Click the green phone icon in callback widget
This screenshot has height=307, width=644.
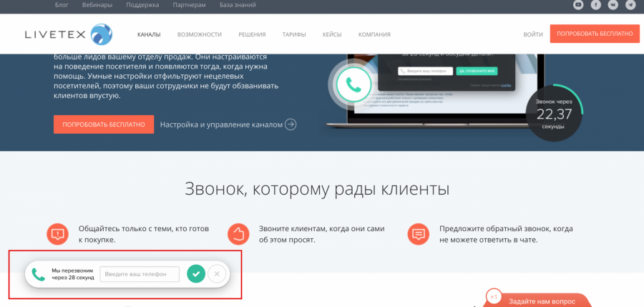39,274
